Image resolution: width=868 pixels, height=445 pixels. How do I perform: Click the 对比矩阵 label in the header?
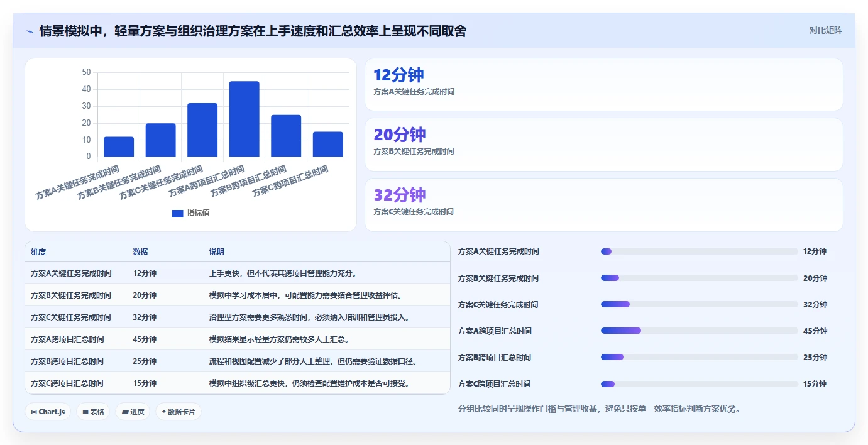[x=825, y=30]
